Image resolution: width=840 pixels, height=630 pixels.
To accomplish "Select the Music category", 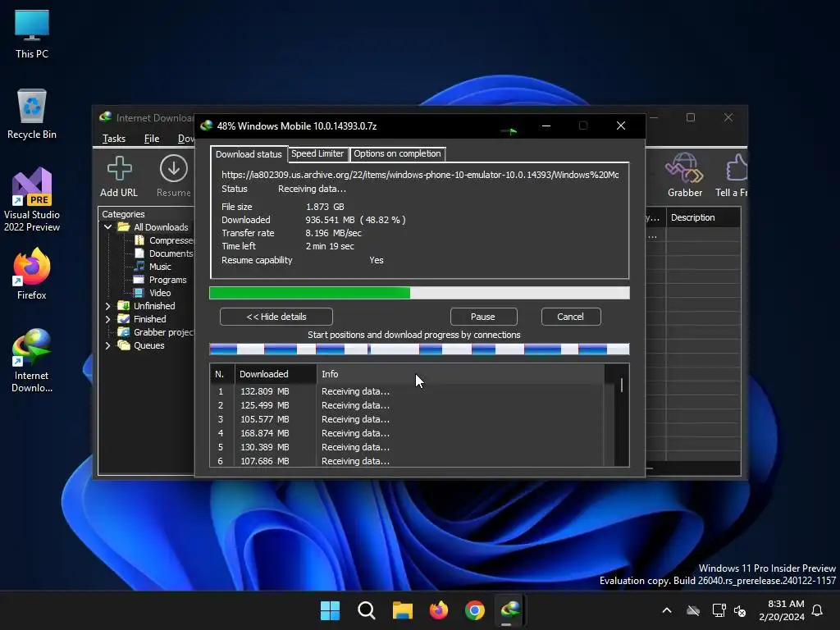I will (x=153, y=267).
